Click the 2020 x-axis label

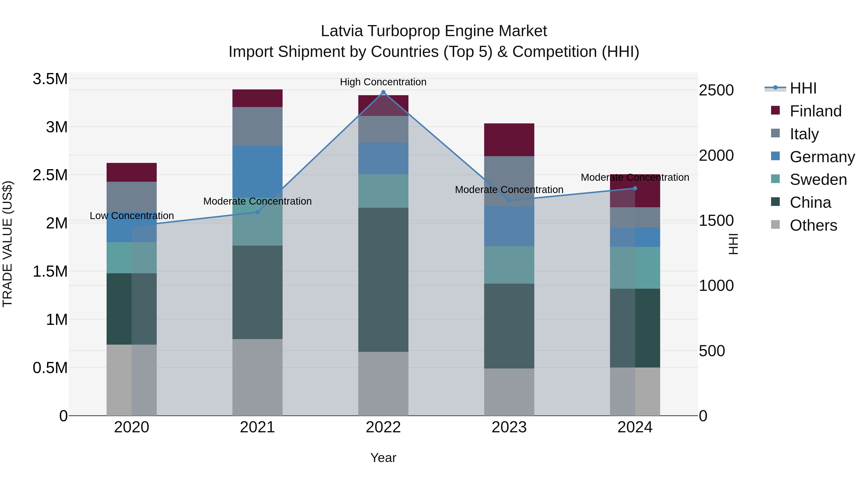click(132, 427)
